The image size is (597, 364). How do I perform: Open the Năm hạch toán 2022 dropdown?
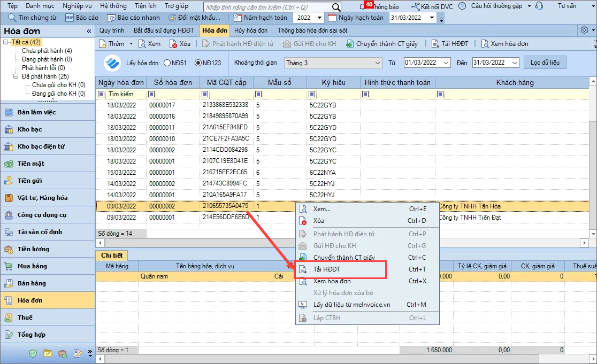click(x=319, y=18)
